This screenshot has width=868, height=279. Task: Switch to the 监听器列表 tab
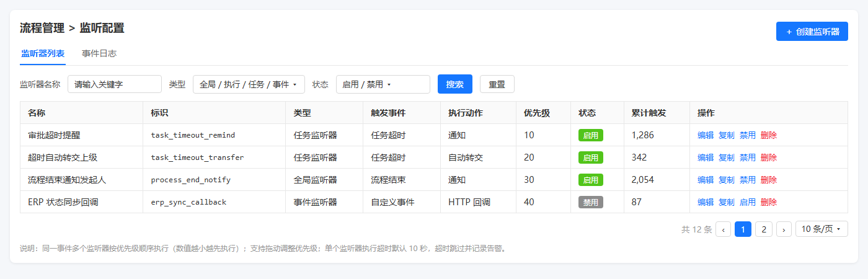coord(43,53)
